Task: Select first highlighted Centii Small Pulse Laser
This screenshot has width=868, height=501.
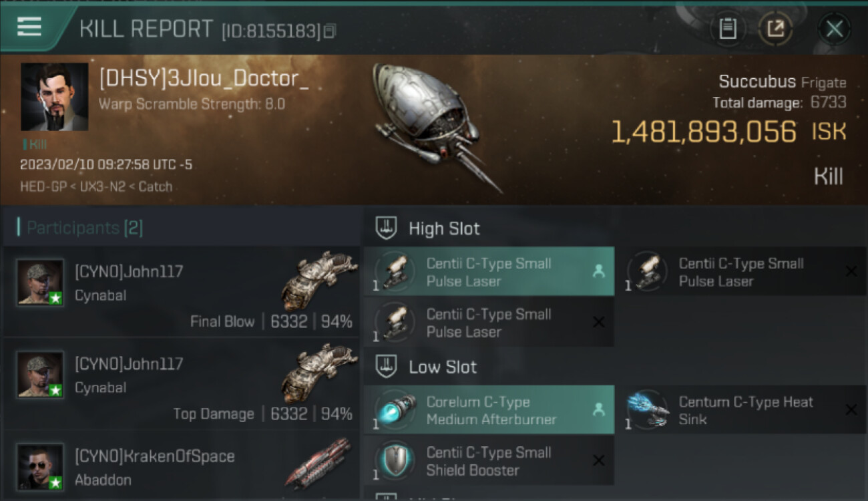Action: [x=489, y=272]
